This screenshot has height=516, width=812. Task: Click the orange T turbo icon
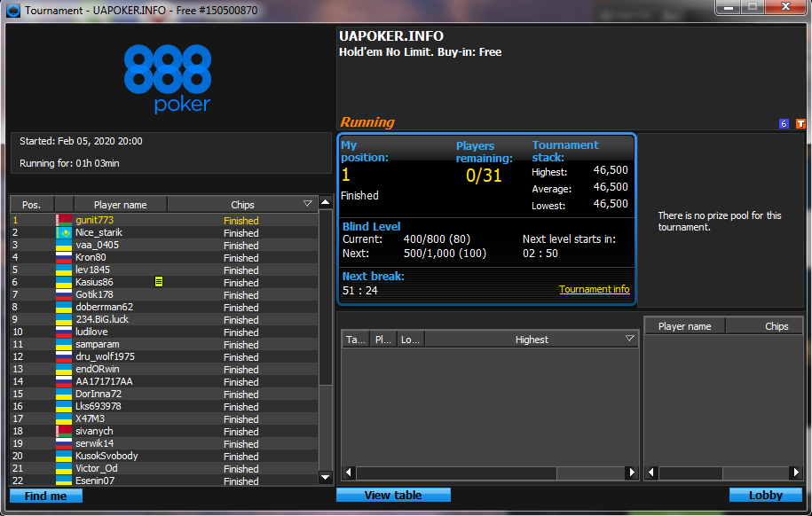[x=800, y=124]
